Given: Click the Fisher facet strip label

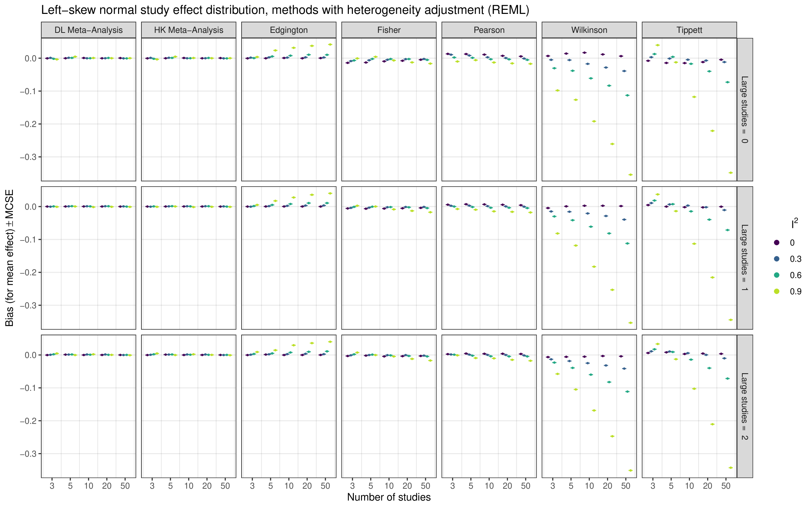Looking at the screenshot, I should (389, 30).
